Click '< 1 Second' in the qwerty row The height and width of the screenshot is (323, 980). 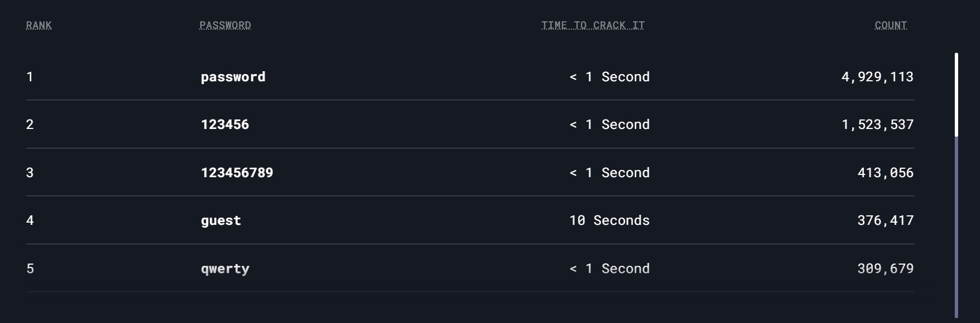[609, 269]
